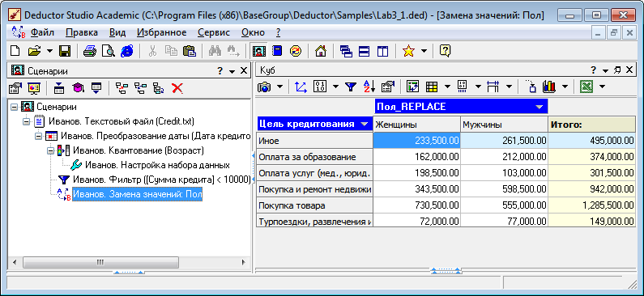Open the Окно menu
644x296 pixels.
(x=253, y=32)
